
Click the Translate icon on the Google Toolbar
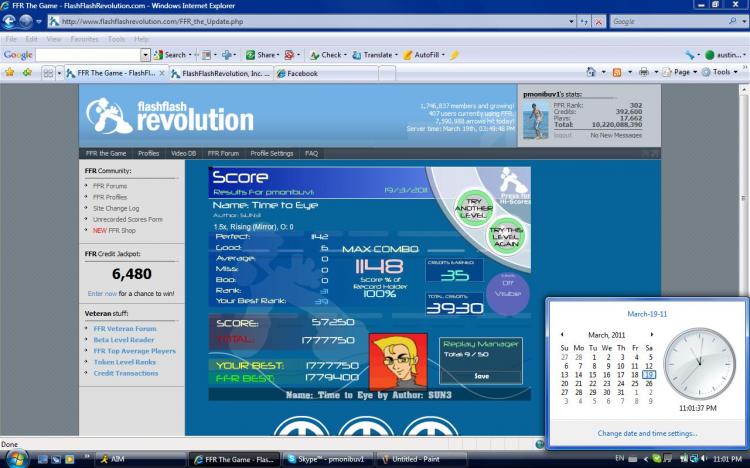pos(357,55)
